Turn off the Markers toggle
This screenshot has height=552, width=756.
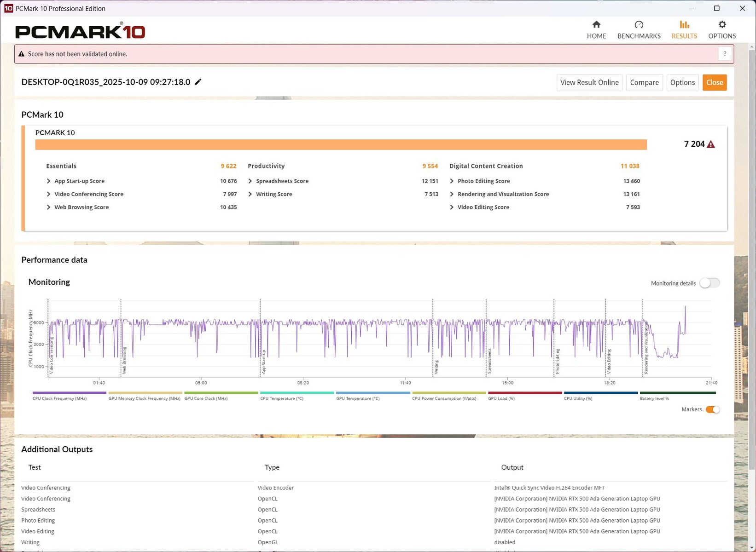pos(713,409)
